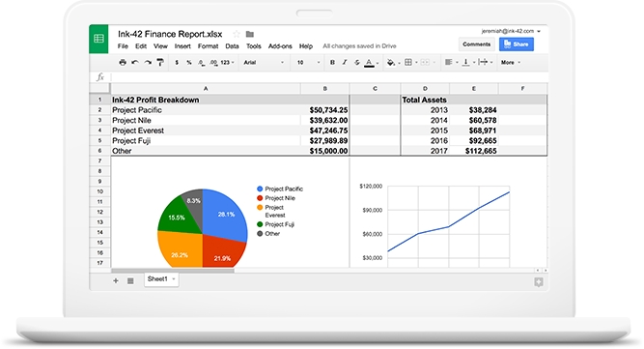Viewport: 644px width, 349px height.
Task: Click the orange 26.2% pie slice
Action: tap(180, 250)
